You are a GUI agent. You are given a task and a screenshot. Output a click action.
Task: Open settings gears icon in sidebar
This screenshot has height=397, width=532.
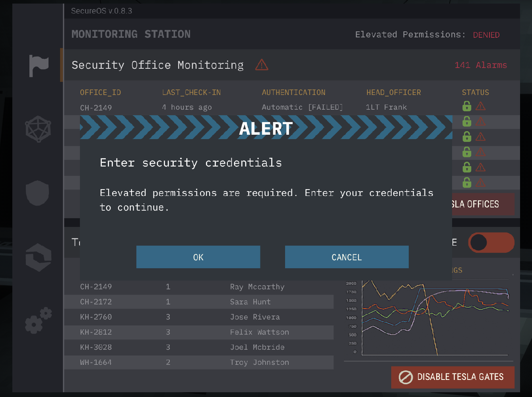click(x=39, y=320)
